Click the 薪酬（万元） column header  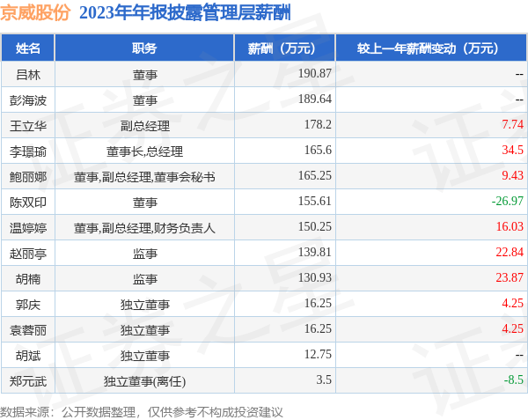point(285,48)
